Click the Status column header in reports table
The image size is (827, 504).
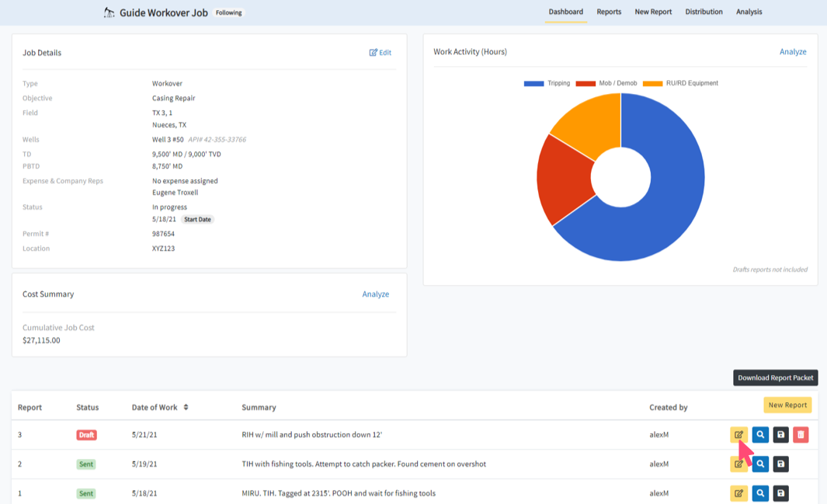[88, 407]
